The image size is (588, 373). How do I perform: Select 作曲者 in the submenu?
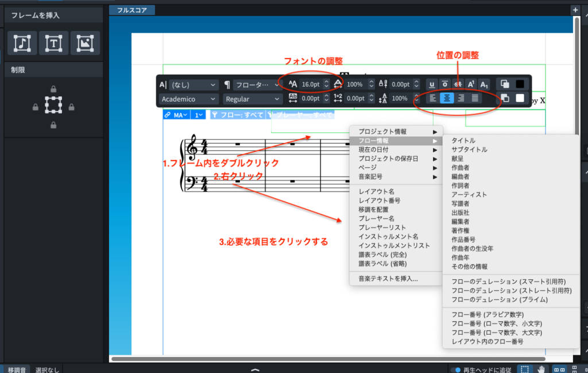(x=461, y=168)
